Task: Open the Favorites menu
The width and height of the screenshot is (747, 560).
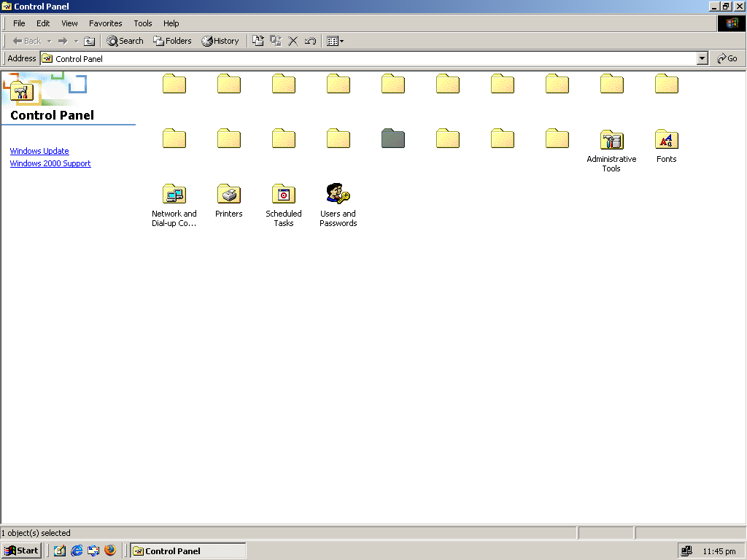Action: pos(105,23)
